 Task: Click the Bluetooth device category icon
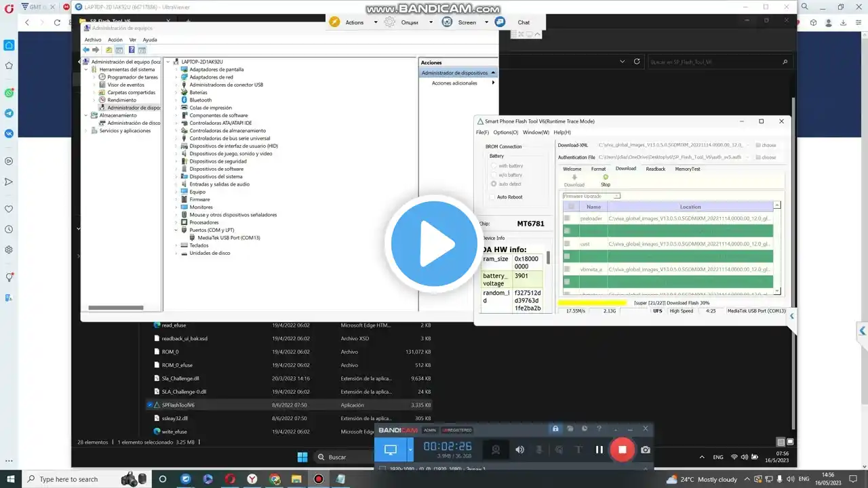point(184,100)
